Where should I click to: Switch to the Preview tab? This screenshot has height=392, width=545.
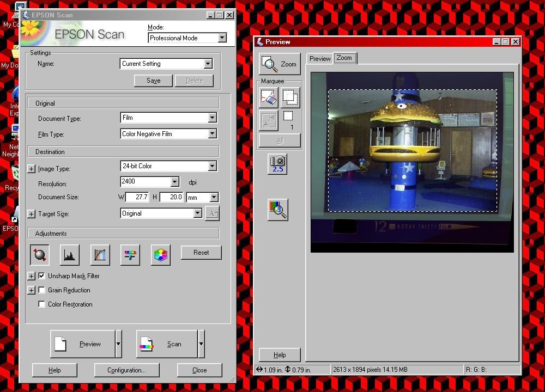coord(320,59)
